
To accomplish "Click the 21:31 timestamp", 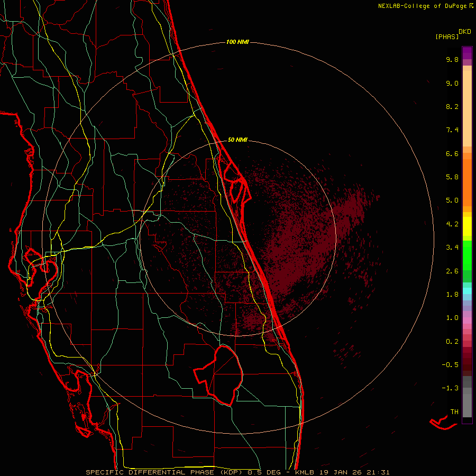I will (378, 472).
